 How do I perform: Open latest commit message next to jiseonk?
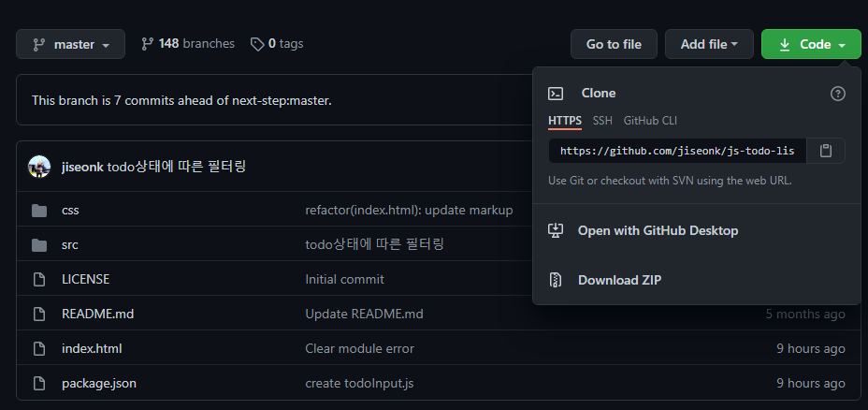(x=176, y=167)
